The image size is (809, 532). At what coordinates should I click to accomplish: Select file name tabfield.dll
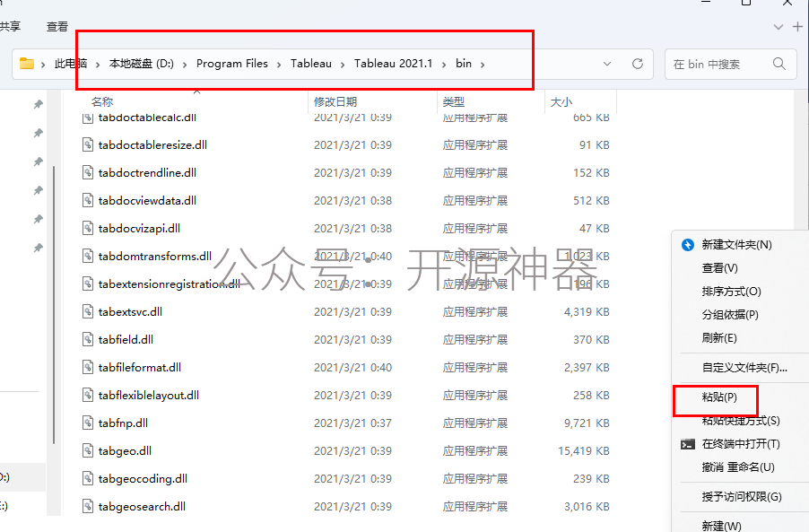[x=126, y=339]
